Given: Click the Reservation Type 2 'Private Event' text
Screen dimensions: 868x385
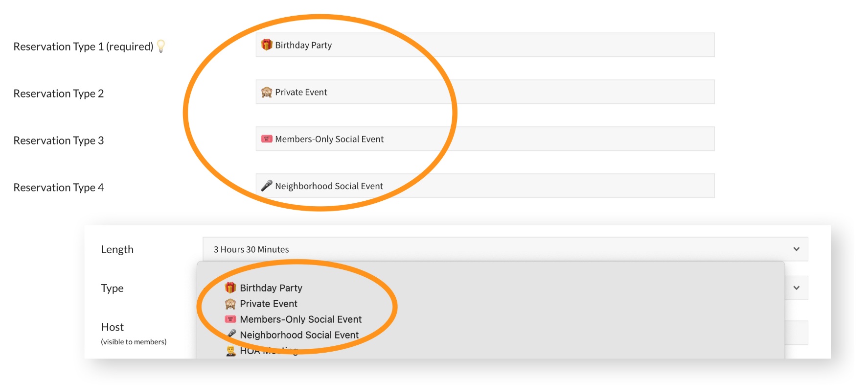Looking at the screenshot, I should [x=301, y=92].
